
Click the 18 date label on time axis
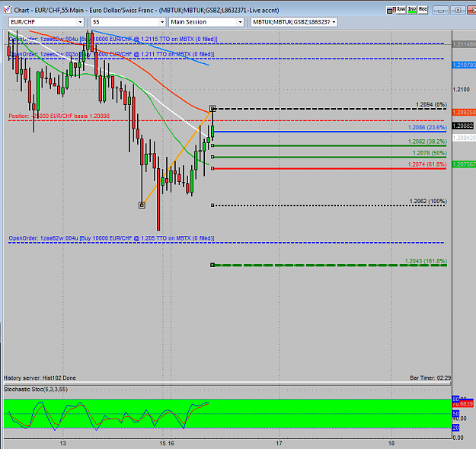[391, 444]
